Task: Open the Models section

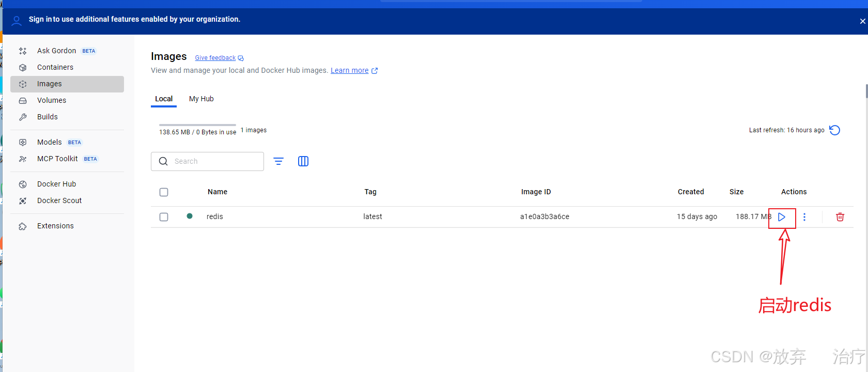Action: click(67, 142)
